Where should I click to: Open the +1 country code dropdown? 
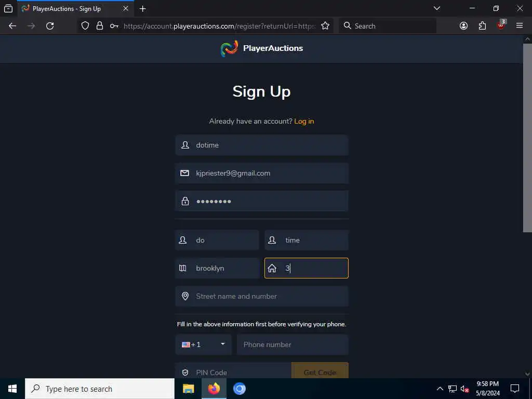[x=203, y=345]
